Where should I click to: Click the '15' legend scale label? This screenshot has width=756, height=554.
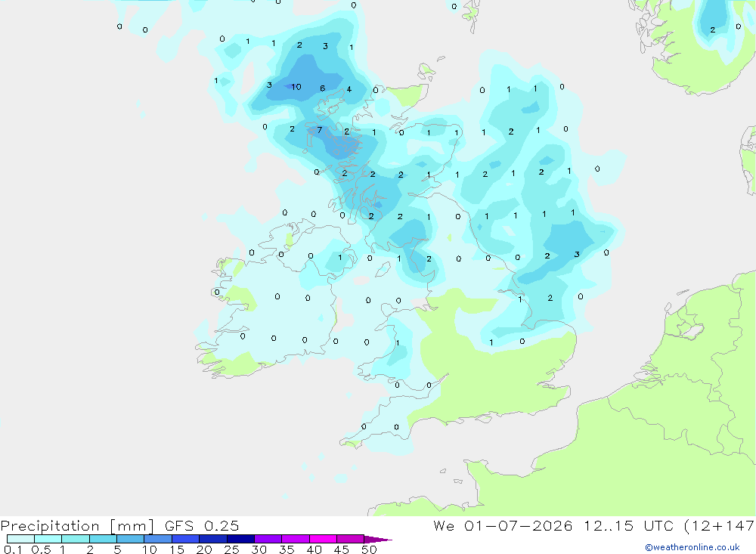[176, 549]
